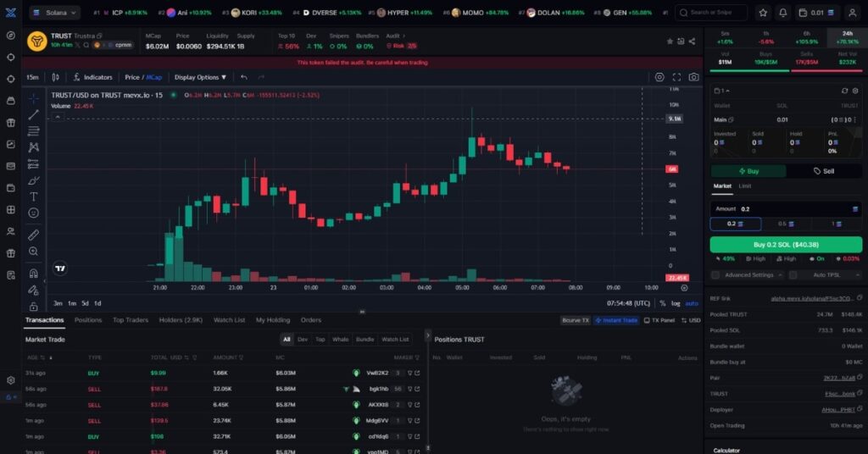868x454 pixels.
Task: Click Buy 0.2 SOL button
Action: tap(786, 245)
